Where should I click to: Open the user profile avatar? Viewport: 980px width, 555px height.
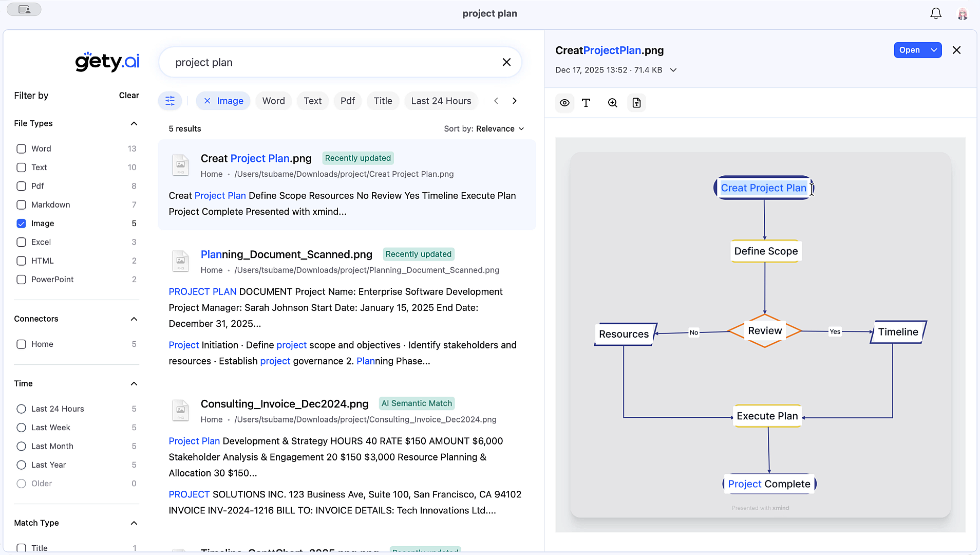tap(962, 14)
